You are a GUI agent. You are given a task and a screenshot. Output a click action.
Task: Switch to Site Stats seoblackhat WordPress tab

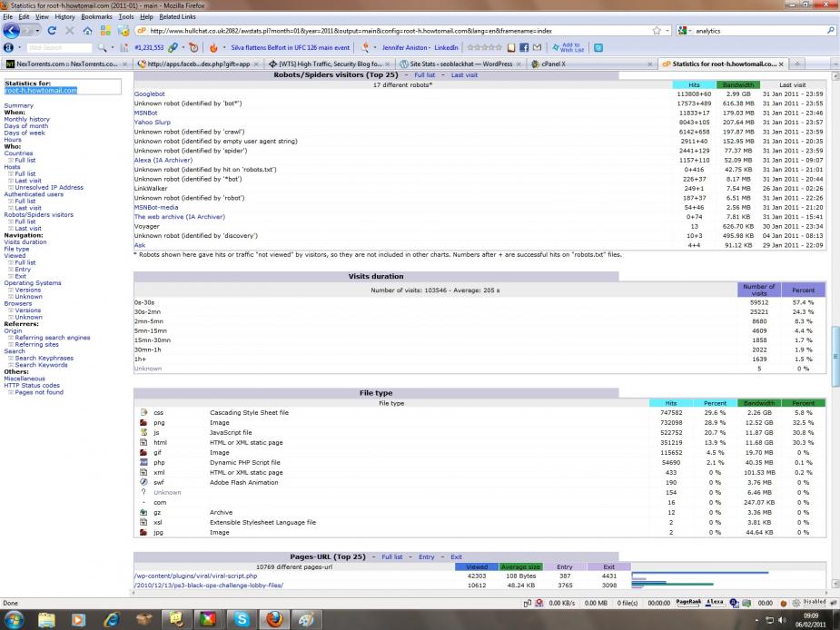[460, 64]
